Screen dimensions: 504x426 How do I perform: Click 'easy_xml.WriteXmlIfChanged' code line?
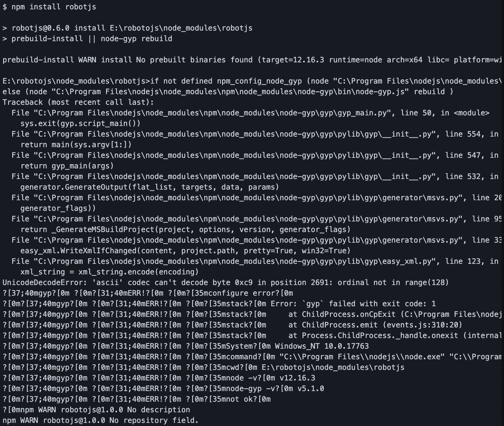pyautogui.click(x=186, y=251)
